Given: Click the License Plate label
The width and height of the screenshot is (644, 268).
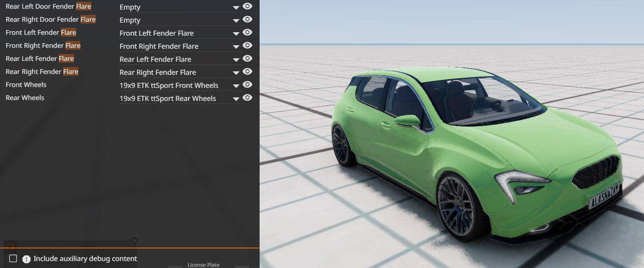Looking at the screenshot, I should pyautogui.click(x=204, y=265).
